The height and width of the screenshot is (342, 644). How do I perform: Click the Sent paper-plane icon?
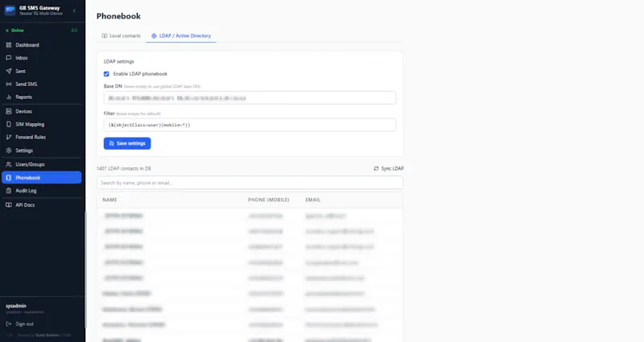(x=9, y=71)
